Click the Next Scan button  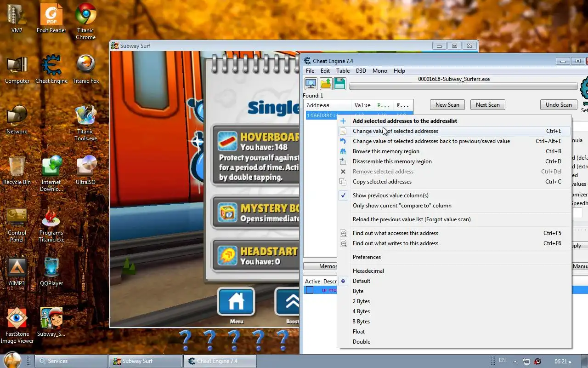tap(487, 105)
